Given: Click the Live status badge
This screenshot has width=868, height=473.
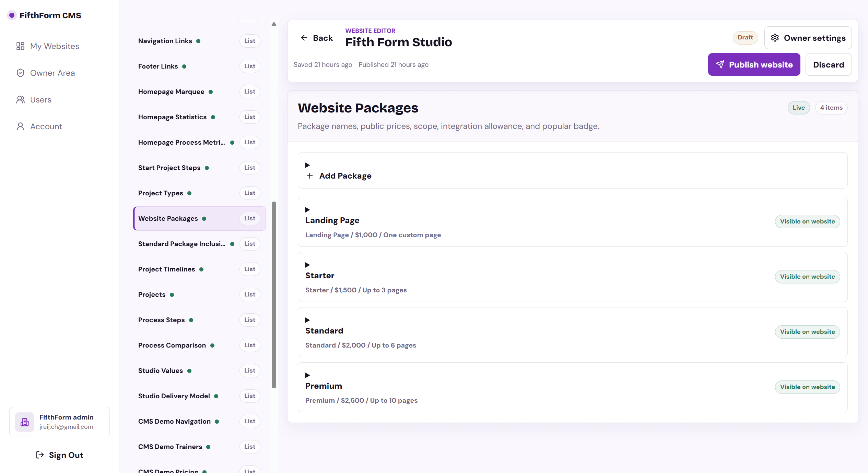Looking at the screenshot, I should pyautogui.click(x=799, y=108).
